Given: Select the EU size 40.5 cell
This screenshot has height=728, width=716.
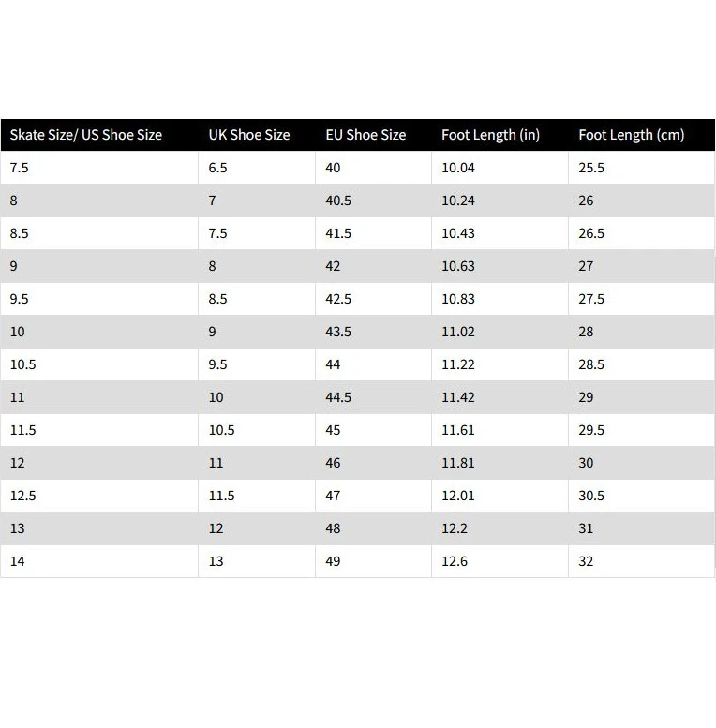Looking at the screenshot, I should 338,201.
